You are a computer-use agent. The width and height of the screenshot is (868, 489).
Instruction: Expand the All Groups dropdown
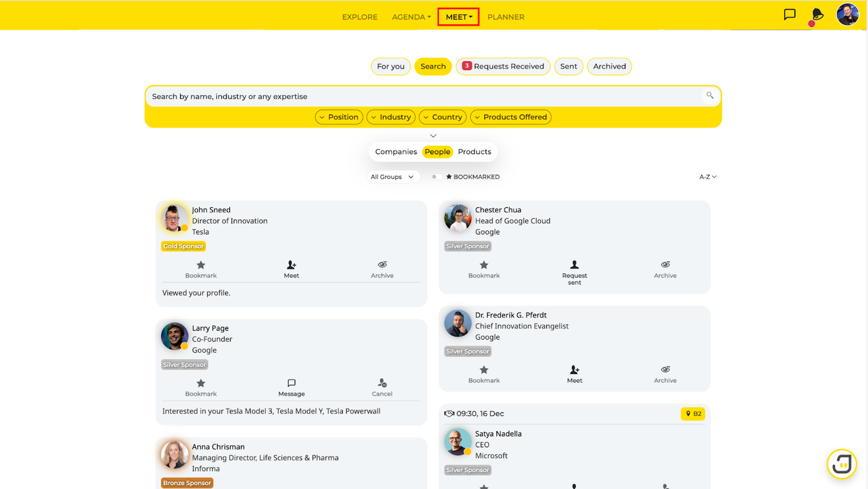tap(393, 177)
